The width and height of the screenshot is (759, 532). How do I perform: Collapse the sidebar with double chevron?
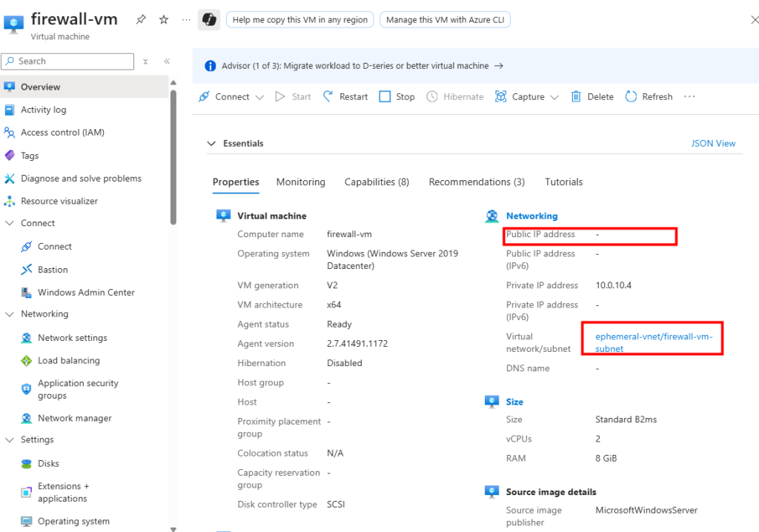[x=167, y=61]
